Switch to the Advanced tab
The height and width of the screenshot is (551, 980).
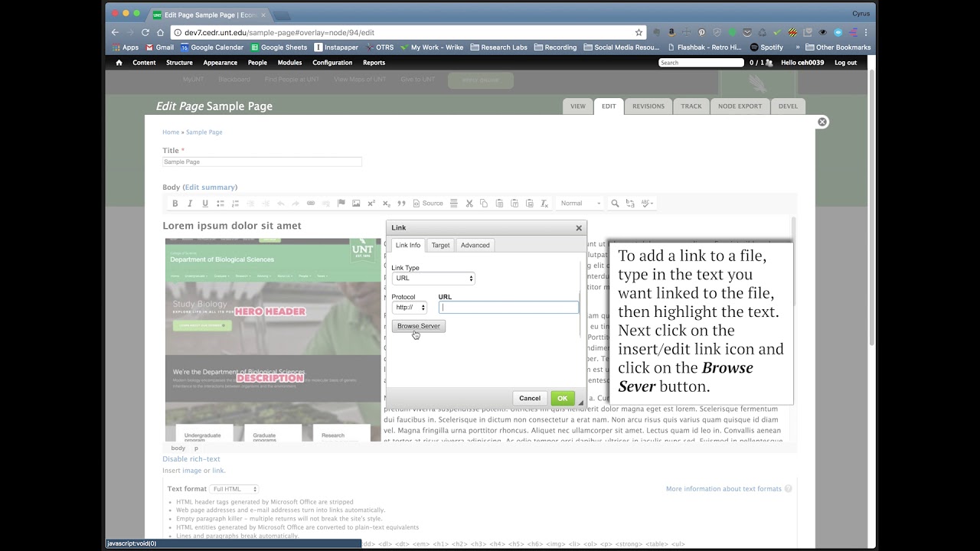tap(475, 245)
